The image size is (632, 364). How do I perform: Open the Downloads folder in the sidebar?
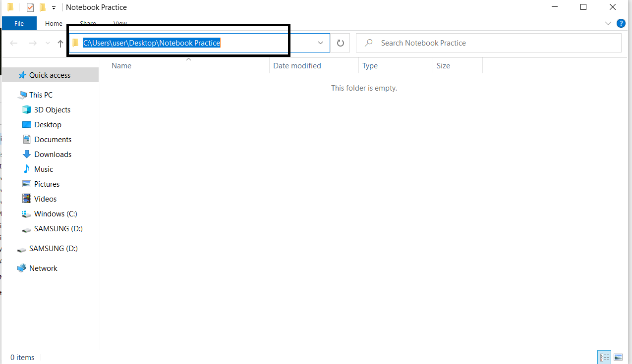coord(52,154)
